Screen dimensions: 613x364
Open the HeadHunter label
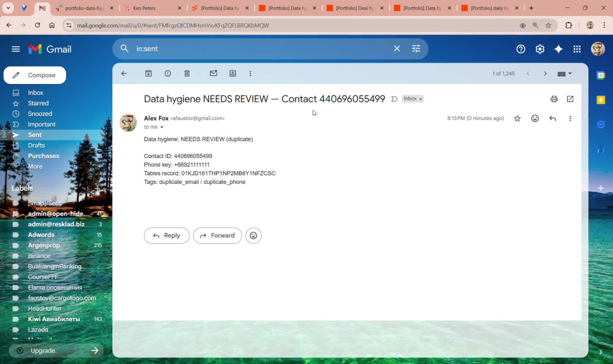[45, 308]
